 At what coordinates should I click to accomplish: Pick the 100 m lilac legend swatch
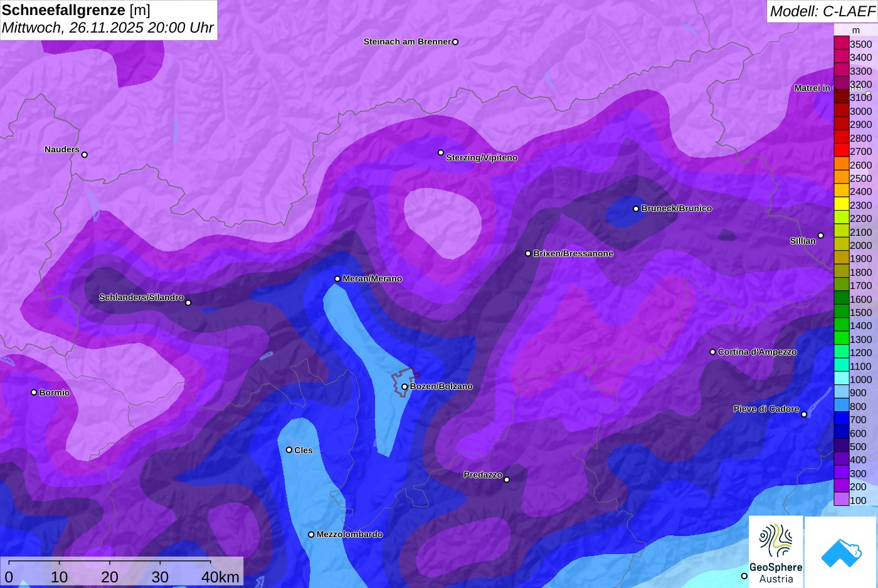point(841,500)
